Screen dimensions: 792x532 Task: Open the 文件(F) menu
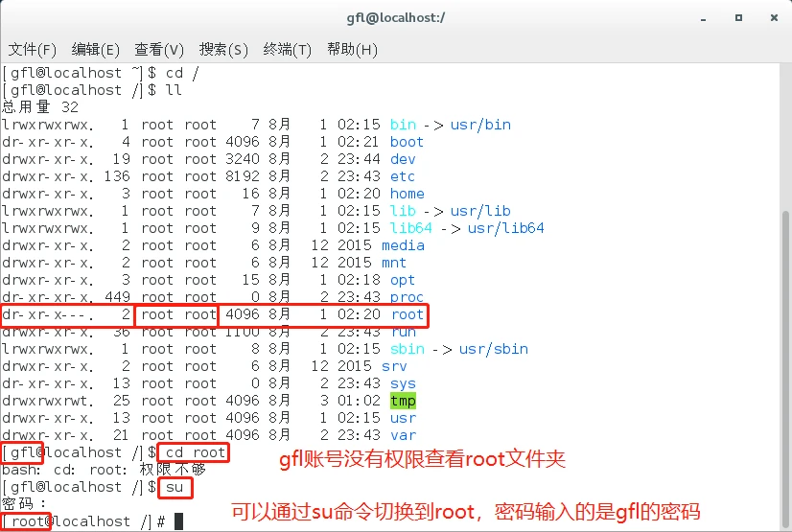[x=32, y=50]
